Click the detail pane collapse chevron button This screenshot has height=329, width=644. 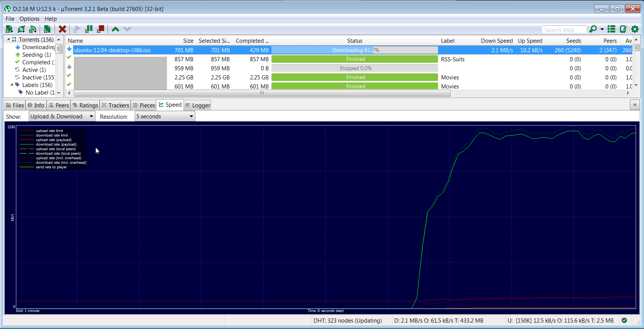(x=635, y=105)
